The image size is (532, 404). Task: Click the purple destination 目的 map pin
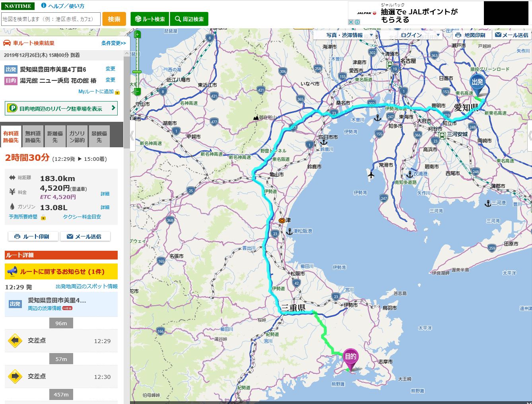[x=350, y=357]
